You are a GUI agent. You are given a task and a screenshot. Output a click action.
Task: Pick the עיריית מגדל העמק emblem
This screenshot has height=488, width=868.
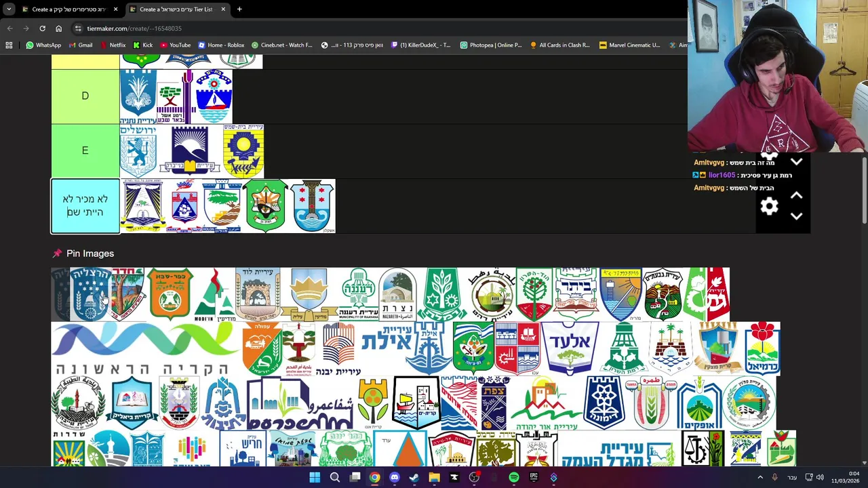[x=617, y=449]
